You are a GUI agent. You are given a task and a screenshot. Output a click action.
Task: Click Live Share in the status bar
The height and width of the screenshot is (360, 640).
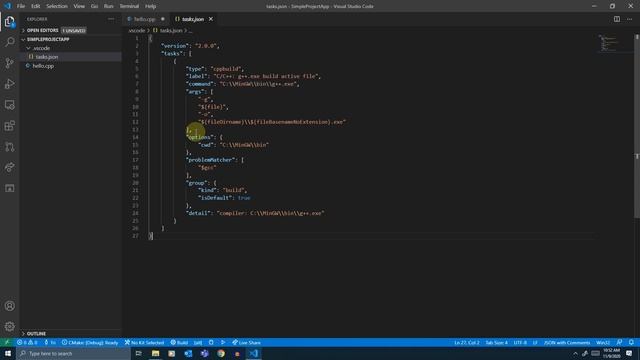tap(246, 342)
